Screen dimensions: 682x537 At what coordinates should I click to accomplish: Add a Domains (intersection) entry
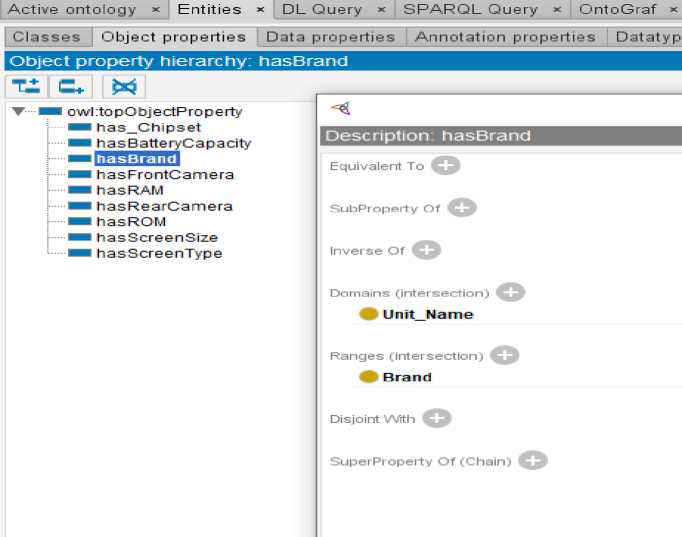click(511, 292)
